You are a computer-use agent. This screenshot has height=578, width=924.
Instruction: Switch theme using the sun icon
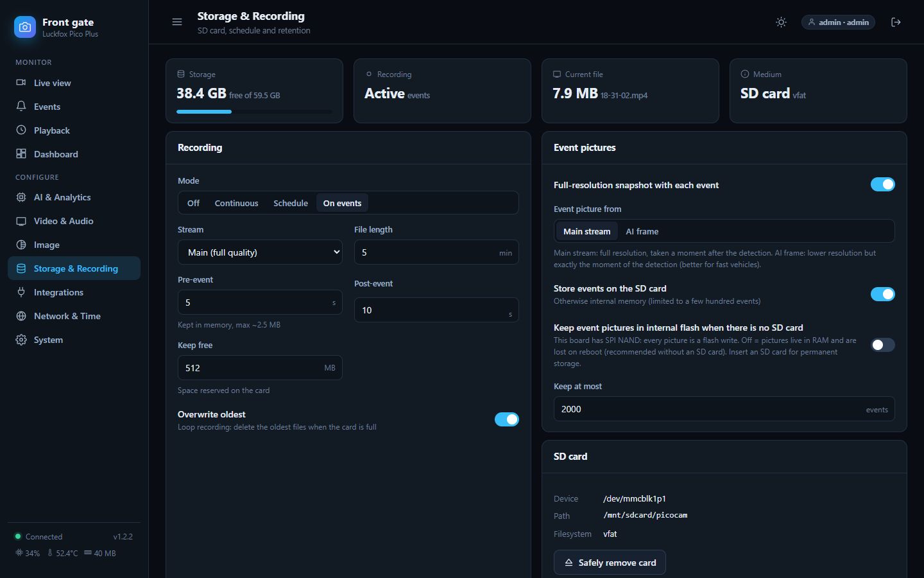coord(781,22)
